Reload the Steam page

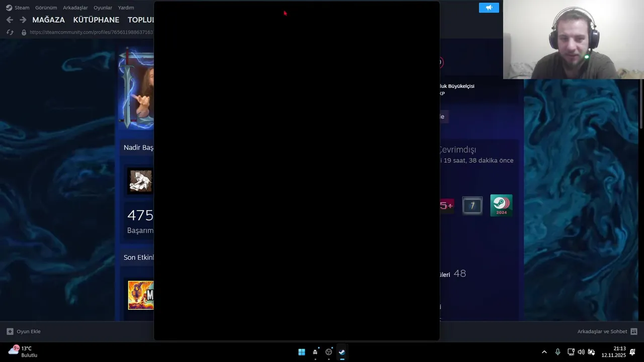click(10, 32)
